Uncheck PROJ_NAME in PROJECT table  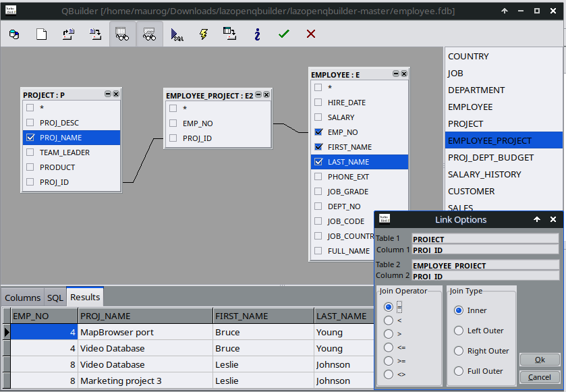30,137
